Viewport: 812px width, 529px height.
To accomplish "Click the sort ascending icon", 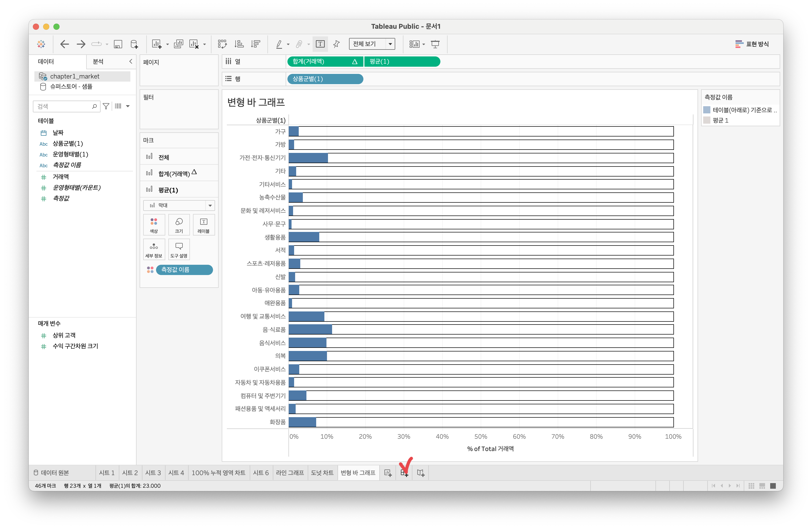I will coord(239,44).
